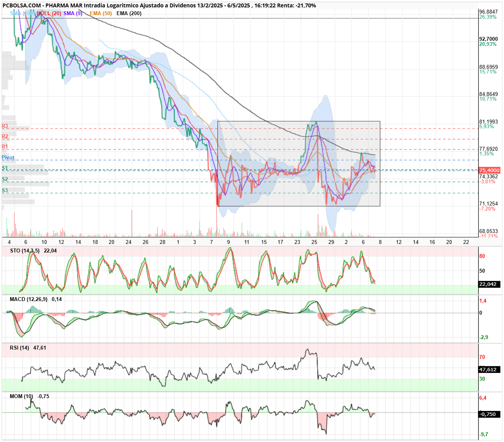Click the 80 level on STO axis
The height and width of the screenshot is (442, 504).
coord(482,256)
